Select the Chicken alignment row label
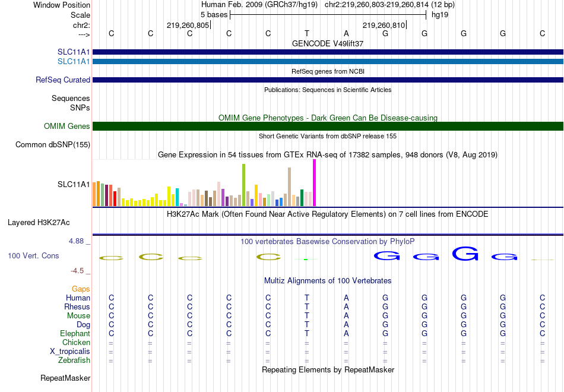 coord(76,342)
